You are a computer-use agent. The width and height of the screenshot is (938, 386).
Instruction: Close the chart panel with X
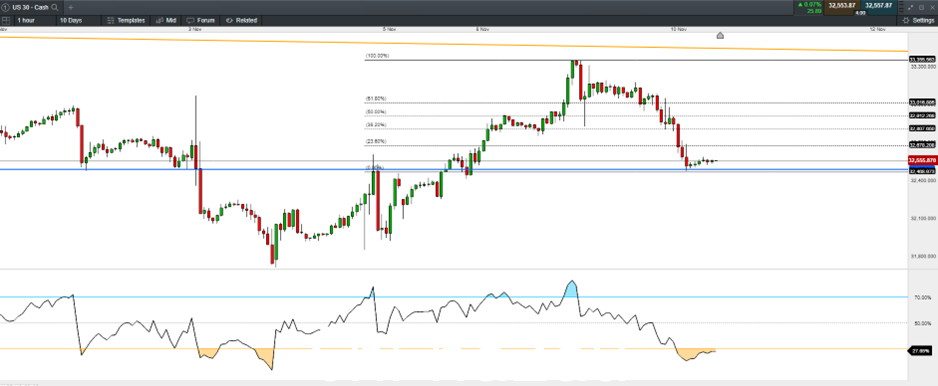click(x=932, y=7)
